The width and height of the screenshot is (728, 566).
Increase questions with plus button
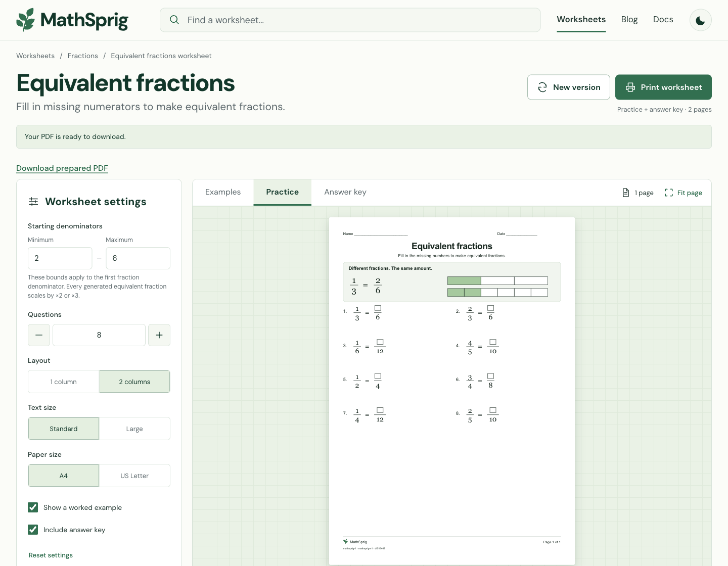point(159,335)
